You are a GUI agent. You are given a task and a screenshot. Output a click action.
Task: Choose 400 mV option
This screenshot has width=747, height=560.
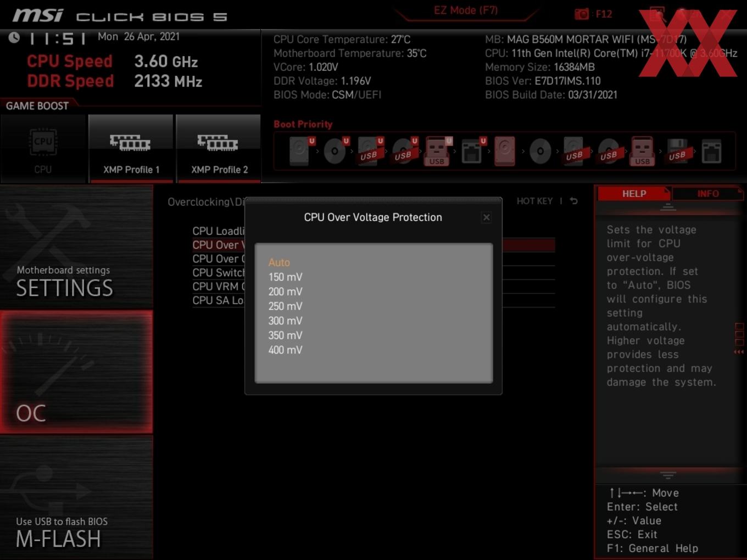285,350
